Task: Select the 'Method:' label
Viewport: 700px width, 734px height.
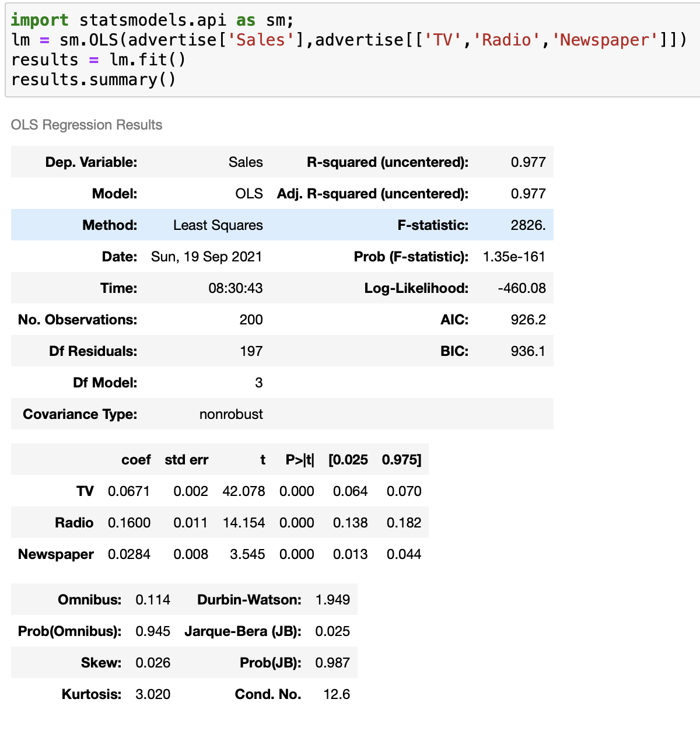Action: click(x=110, y=225)
